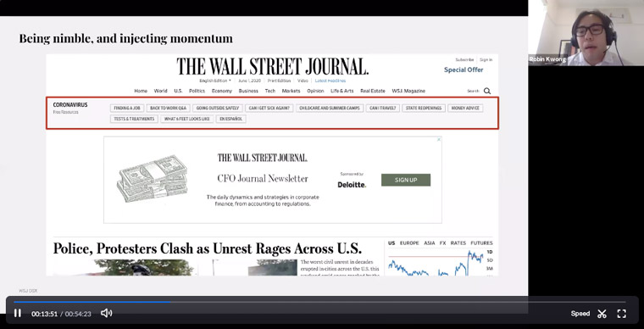This screenshot has height=329, width=644.
Task: Open the Opinion menu item
Action: point(315,91)
